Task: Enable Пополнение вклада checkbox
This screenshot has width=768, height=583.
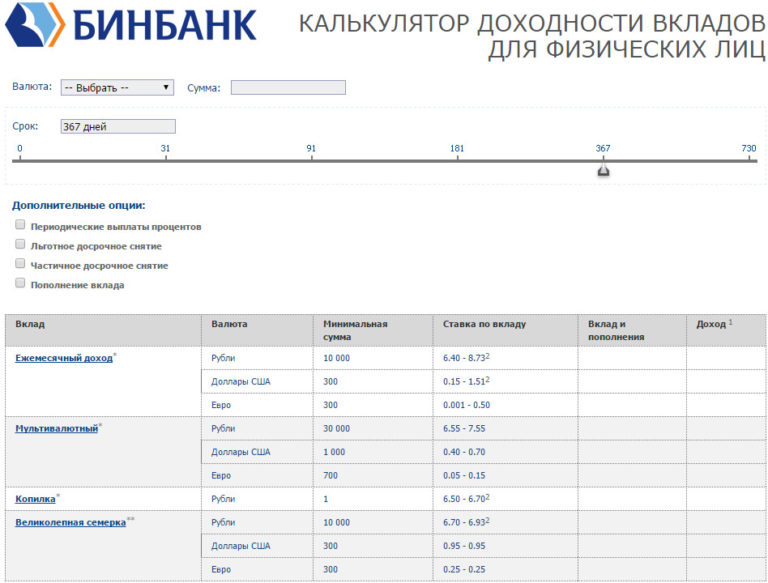Action: click(20, 283)
